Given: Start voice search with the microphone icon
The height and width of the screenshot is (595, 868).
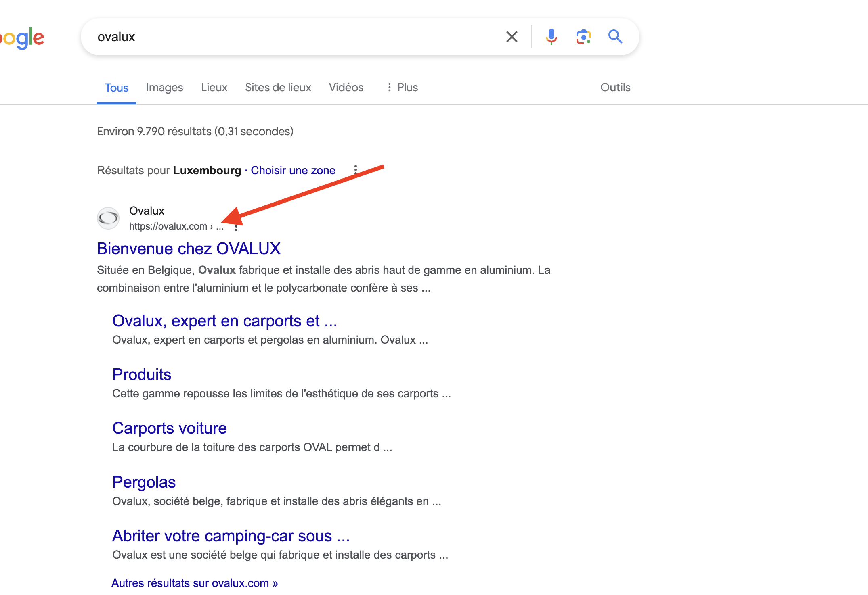Looking at the screenshot, I should (551, 37).
